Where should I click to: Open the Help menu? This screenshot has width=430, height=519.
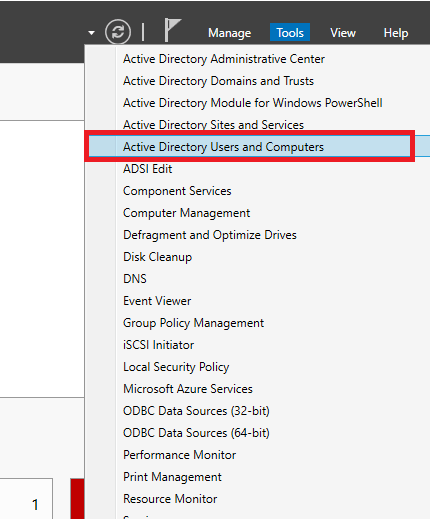click(395, 33)
